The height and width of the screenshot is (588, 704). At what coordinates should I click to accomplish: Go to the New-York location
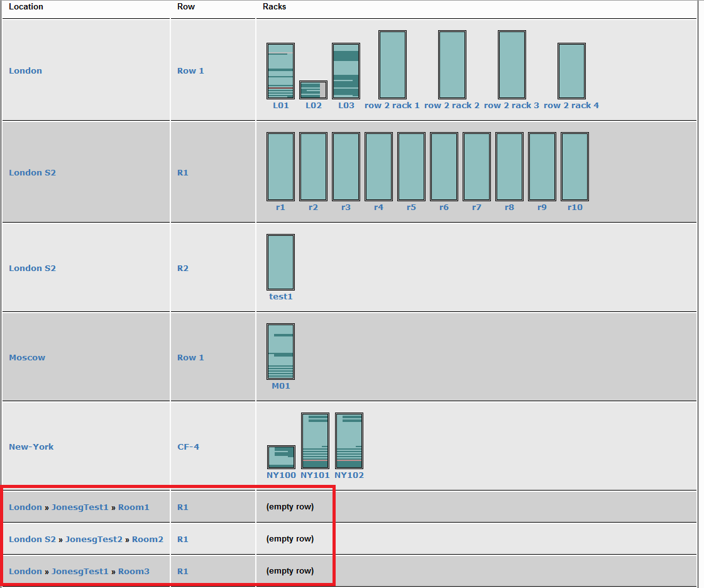click(31, 447)
